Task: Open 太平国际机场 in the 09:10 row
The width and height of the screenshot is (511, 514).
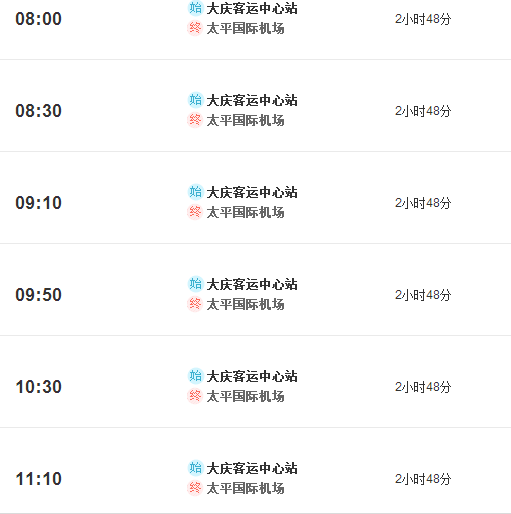Action: 246,212
